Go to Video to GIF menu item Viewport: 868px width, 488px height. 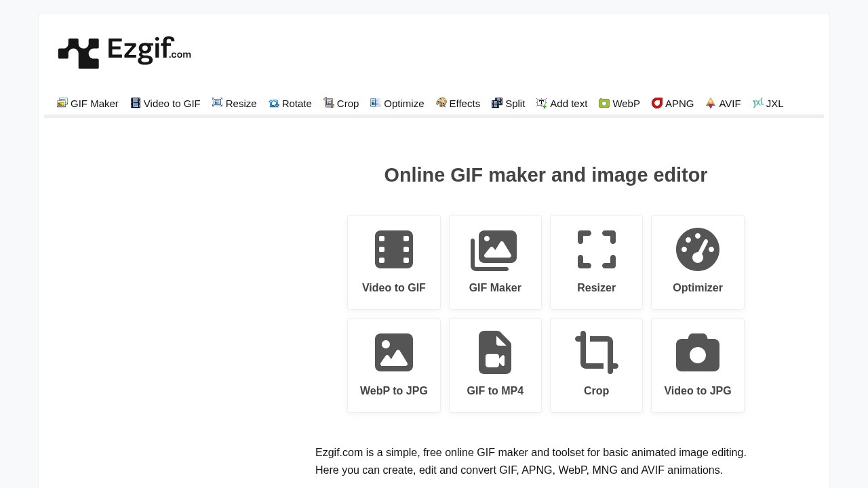(165, 104)
